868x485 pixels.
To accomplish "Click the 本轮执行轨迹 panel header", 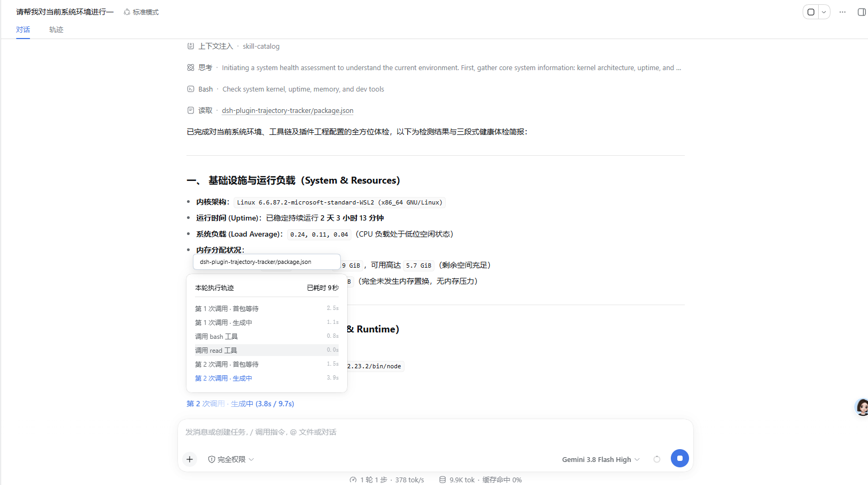I will point(214,287).
